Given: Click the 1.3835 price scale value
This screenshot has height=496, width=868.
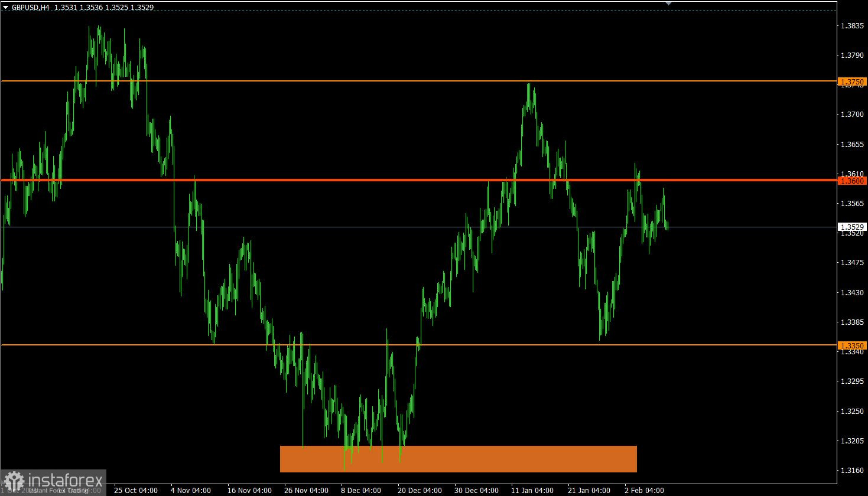Looking at the screenshot, I should coord(852,25).
